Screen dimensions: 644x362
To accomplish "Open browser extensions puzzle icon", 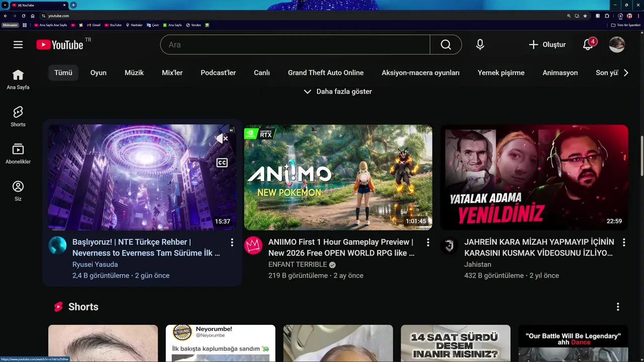I will click(607, 16).
